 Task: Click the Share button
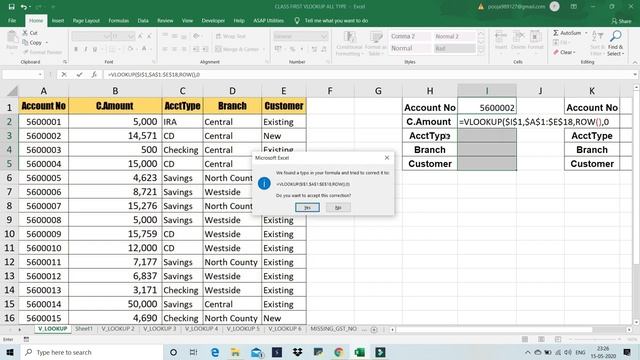click(621, 21)
